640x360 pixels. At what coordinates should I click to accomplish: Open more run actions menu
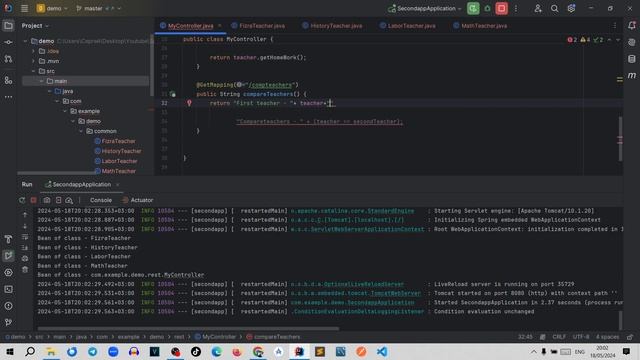516,9
